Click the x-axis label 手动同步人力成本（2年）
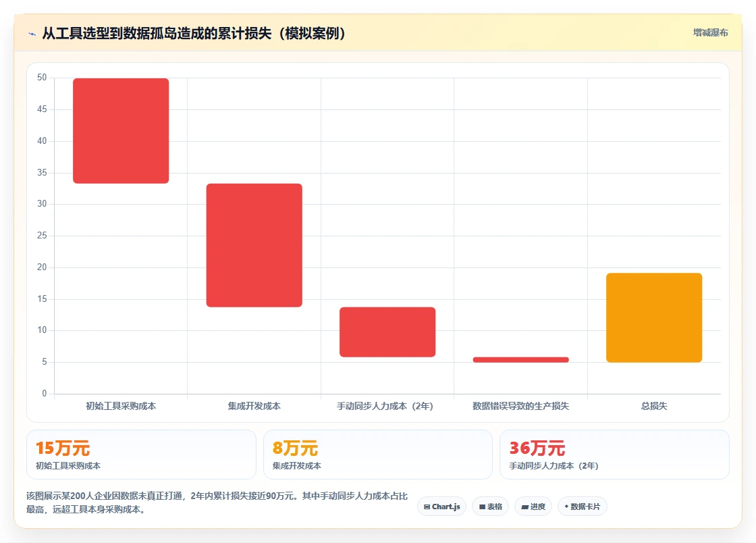 coord(385,406)
